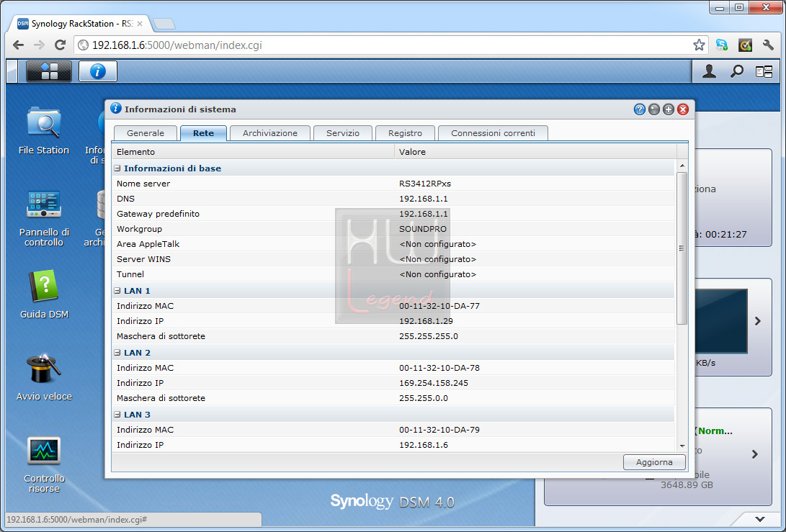The width and height of the screenshot is (786, 532).
Task: Select LAN 1 MAC address 00-11-32-10-DA-77
Action: pyautogui.click(x=439, y=306)
